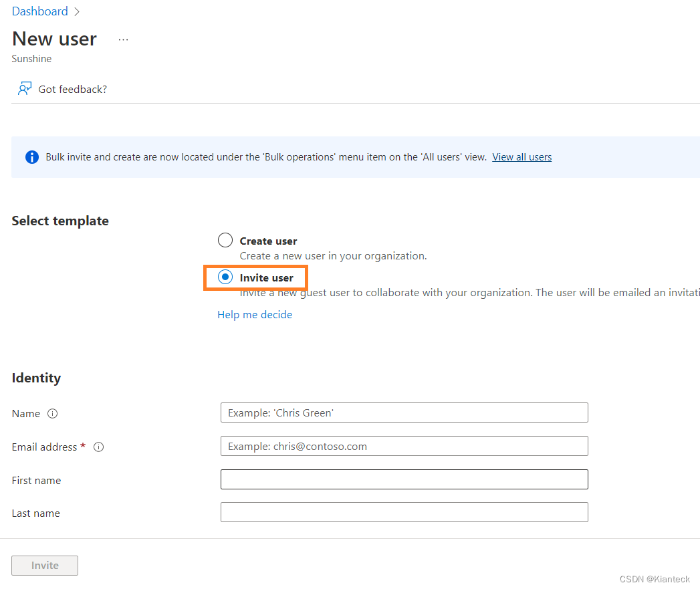Open the tooltip icon next to Name

click(53, 413)
